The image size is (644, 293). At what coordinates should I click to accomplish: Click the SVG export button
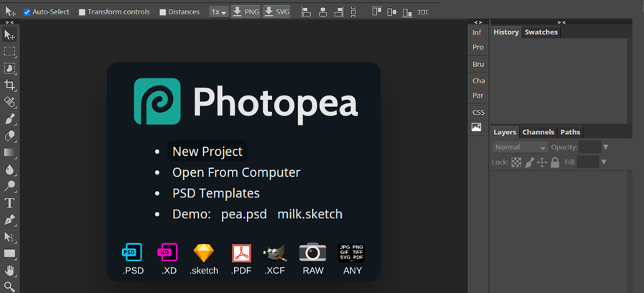coord(277,12)
